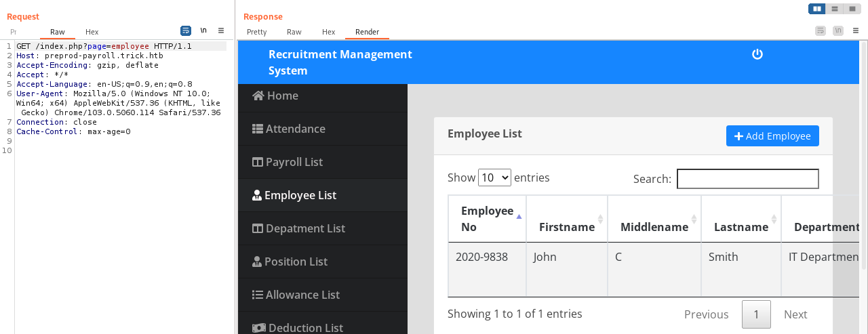The width and height of the screenshot is (868, 334).
Task: Go to Next page of entries
Action: pyautogui.click(x=795, y=314)
